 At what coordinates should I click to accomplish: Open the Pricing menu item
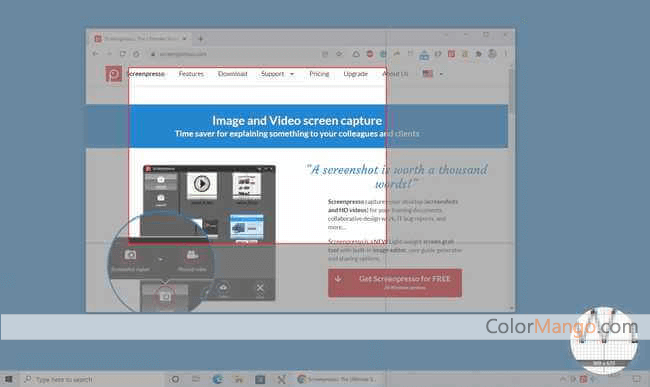coord(319,74)
